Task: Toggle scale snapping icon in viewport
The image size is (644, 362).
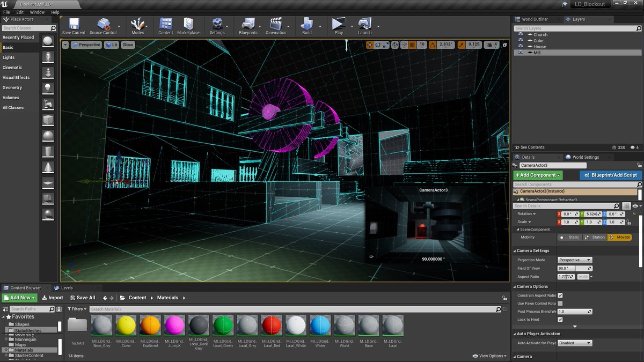Action: point(462,45)
